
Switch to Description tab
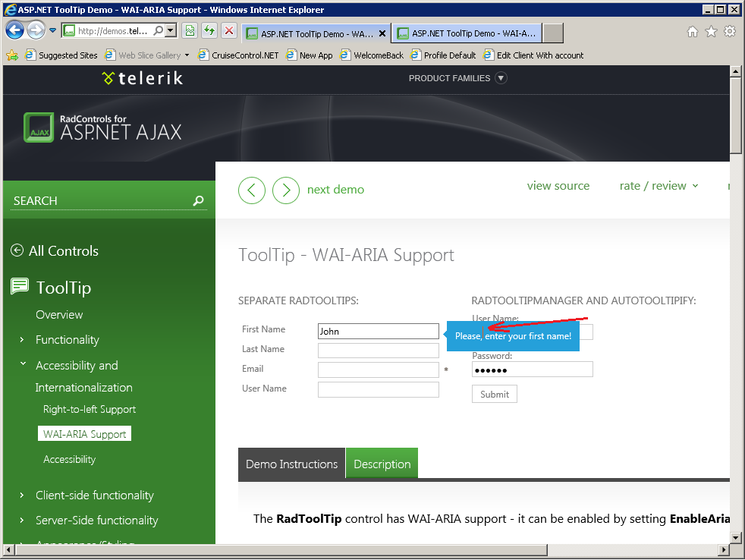[x=382, y=464]
